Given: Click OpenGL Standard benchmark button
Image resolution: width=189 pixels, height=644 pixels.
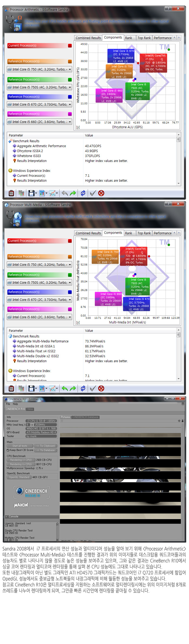Looking at the screenshot, I should click(x=19, y=477).
